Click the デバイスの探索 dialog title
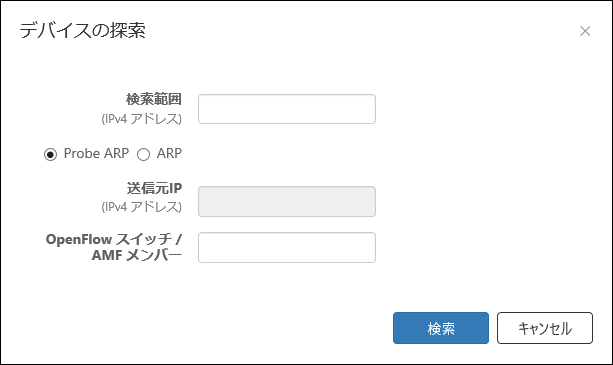 click(x=82, y=30)
